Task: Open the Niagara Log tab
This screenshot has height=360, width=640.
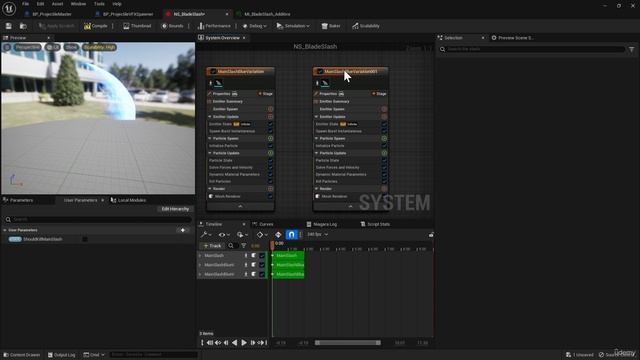Action: pos(322,224)
